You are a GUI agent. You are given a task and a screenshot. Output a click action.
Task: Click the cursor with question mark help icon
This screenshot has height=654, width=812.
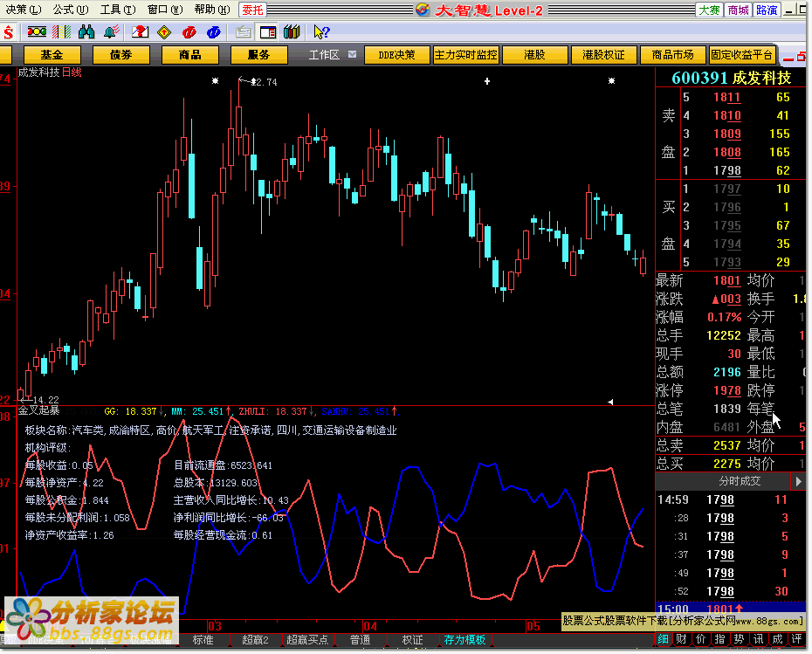pos(321,32)
